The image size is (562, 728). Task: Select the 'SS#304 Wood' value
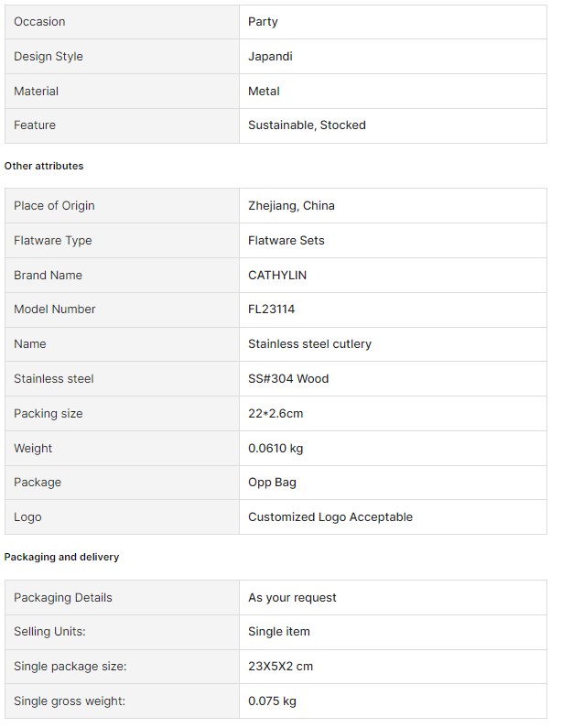(x=288, y=379)
